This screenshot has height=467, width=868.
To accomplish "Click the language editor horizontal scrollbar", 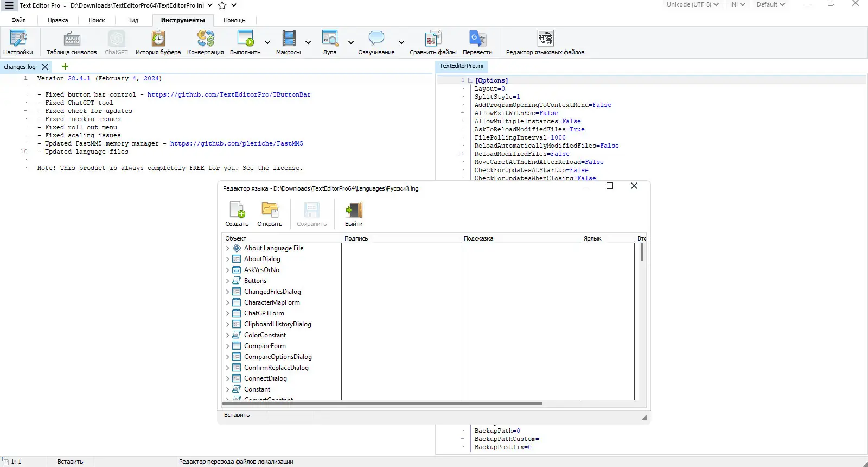I will click(382, 403).
